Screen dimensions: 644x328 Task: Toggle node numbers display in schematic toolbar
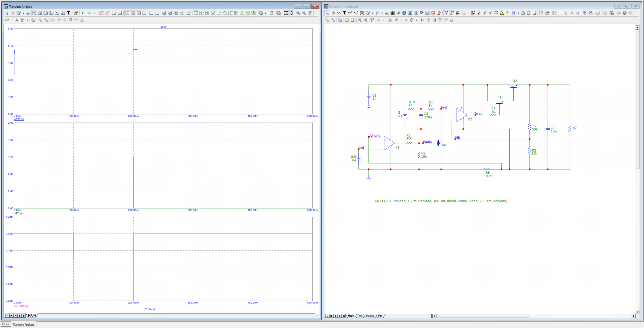[x=458, y=13]
